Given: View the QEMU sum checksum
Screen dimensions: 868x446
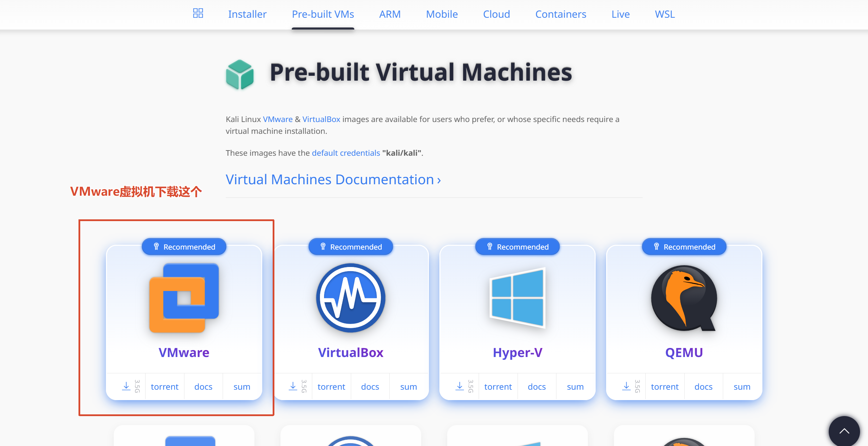Looking at the screenshot, I should (x=742, y=387).
